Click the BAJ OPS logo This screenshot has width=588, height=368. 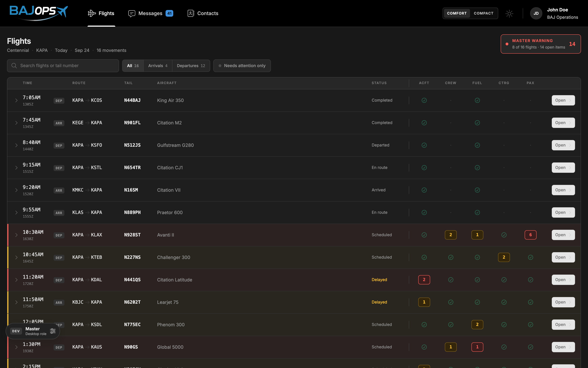tap(39, 13)
